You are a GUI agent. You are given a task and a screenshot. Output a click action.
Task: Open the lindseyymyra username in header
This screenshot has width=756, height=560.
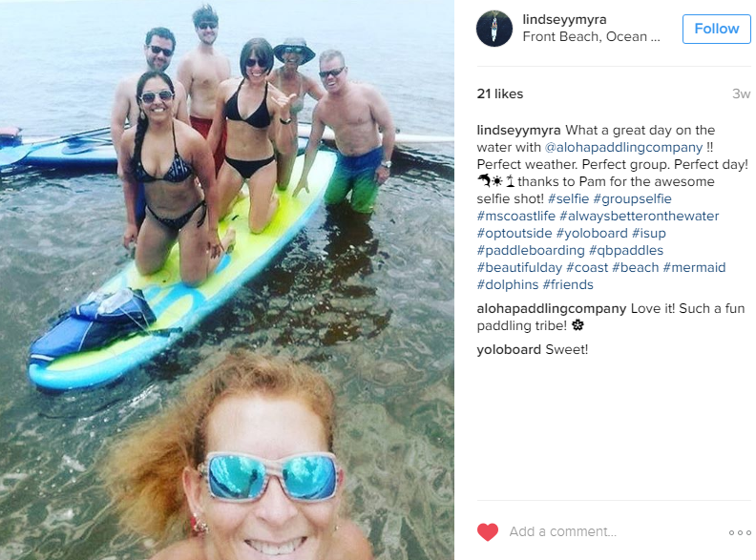point(564,20)
